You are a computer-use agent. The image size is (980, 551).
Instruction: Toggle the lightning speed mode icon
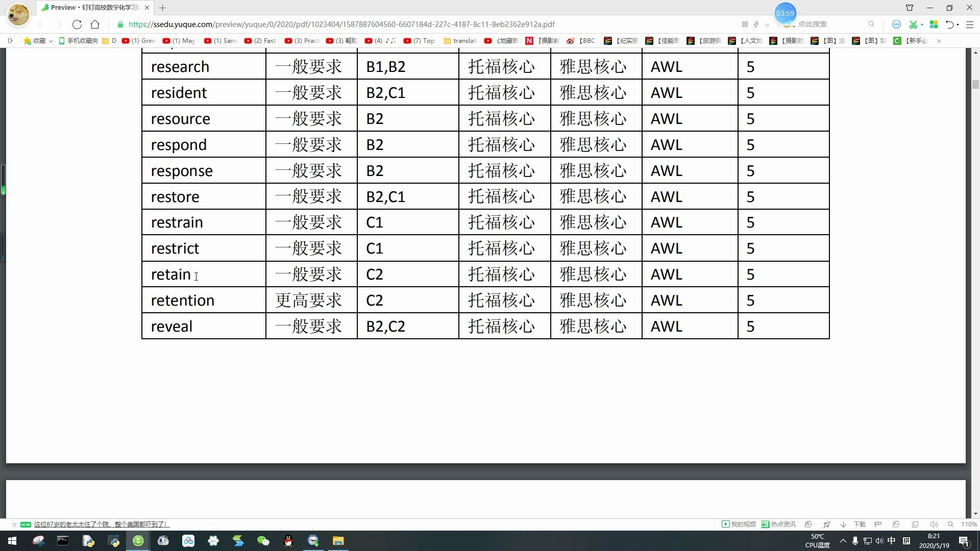[756, 24]
